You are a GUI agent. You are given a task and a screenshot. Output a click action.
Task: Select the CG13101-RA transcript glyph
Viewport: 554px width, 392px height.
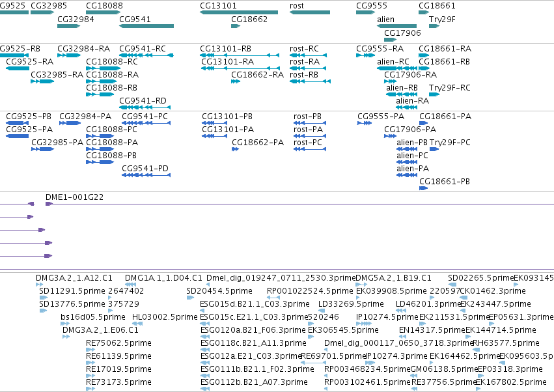coord(240,68)
